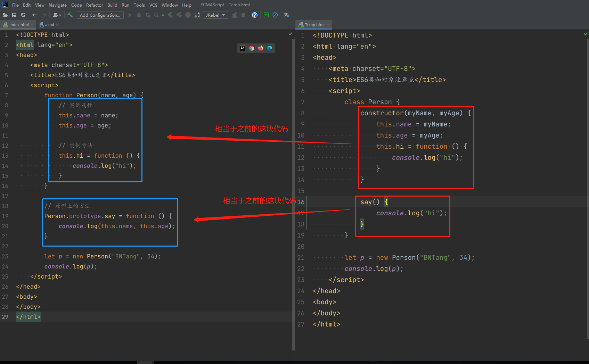Click the grey circle record icon
The image size is (589, 364).
point(188,15)
